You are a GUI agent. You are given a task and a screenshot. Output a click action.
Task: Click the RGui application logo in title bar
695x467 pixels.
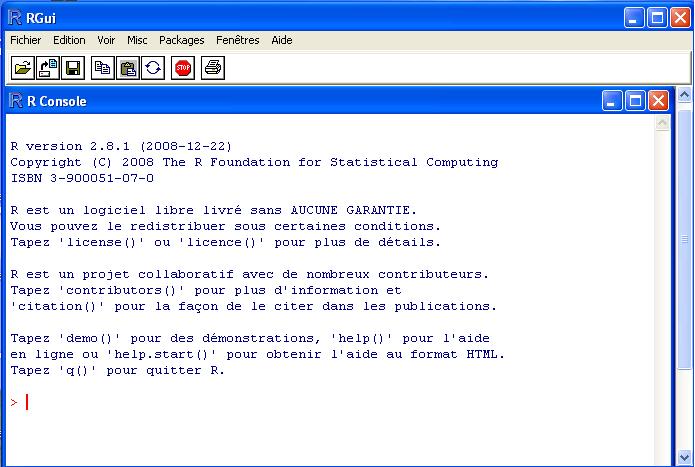click(x=14, y=18)
